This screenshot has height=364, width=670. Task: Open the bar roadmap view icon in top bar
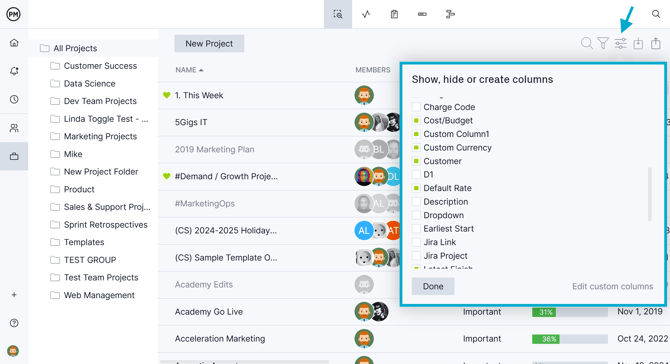(422, 14)
